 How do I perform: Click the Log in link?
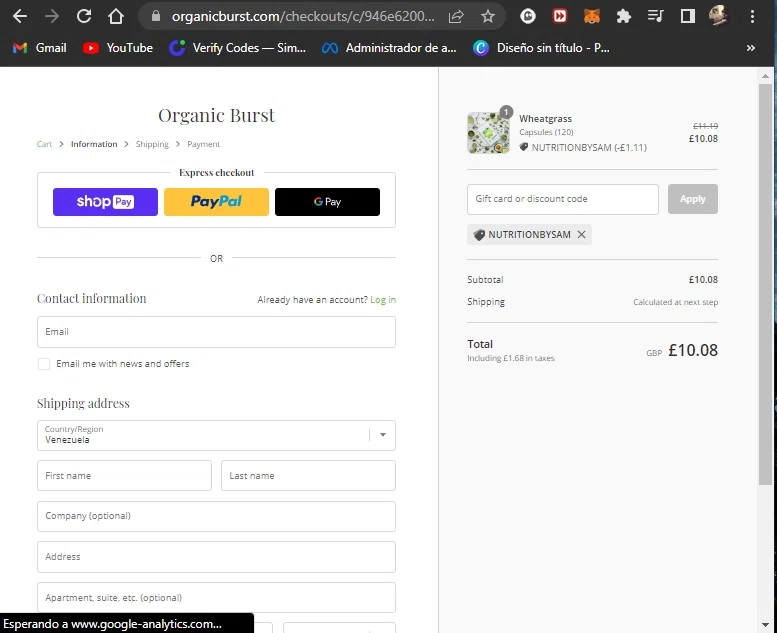[383, 300]
